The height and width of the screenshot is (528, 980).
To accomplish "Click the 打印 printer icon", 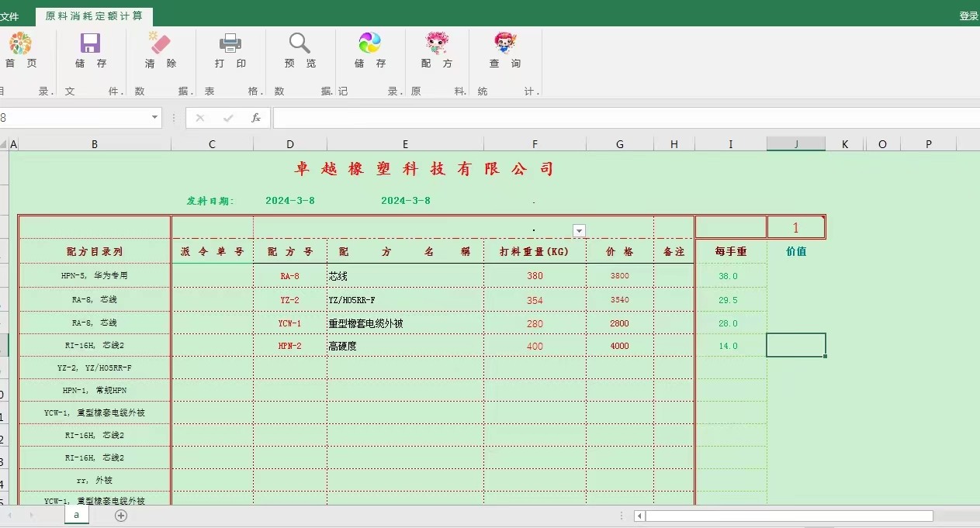I will (230, 43).
